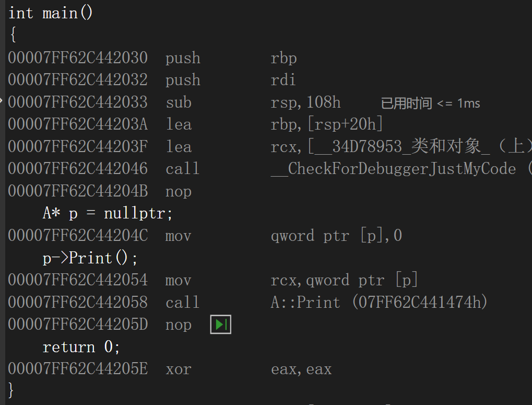Click the 'A* p = nullptr;' source line
The width and height of the screenshot is (532, 405).
[x=108, y=213]
